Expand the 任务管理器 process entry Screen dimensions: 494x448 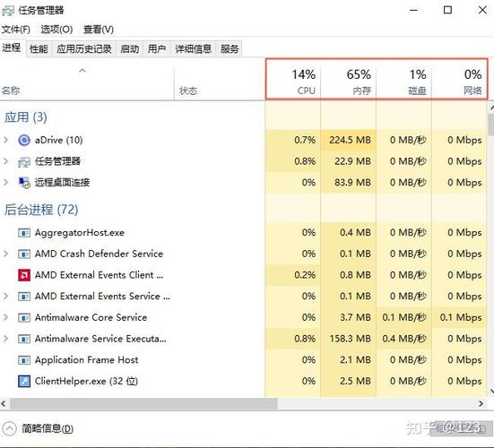click(5, 161)
